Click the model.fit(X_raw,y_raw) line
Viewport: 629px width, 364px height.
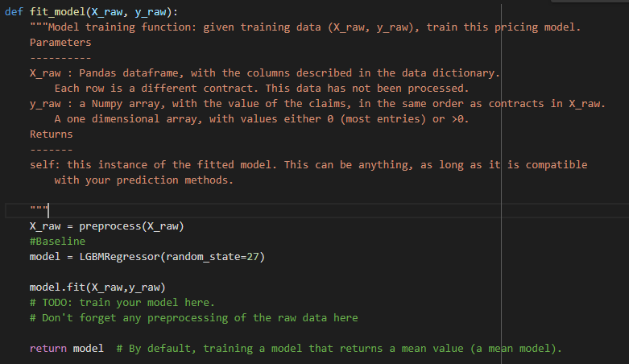point(97,287)
